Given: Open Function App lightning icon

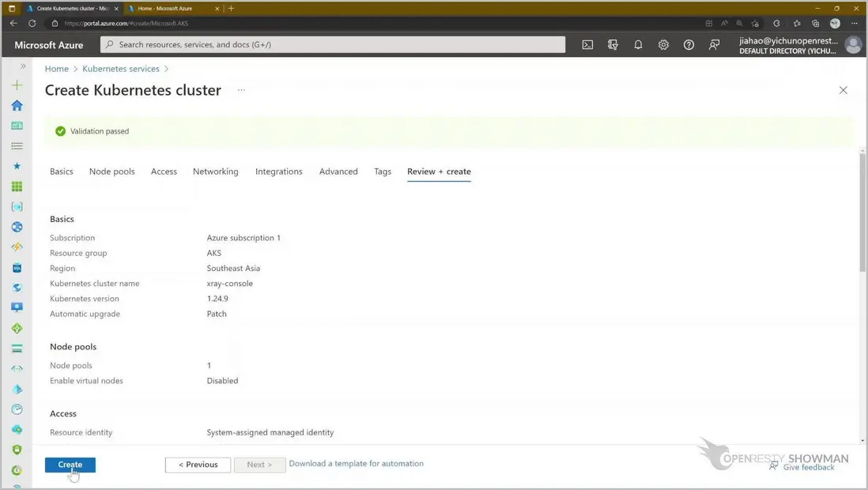Looking at the screenshot, I should (x=17, y=247).
